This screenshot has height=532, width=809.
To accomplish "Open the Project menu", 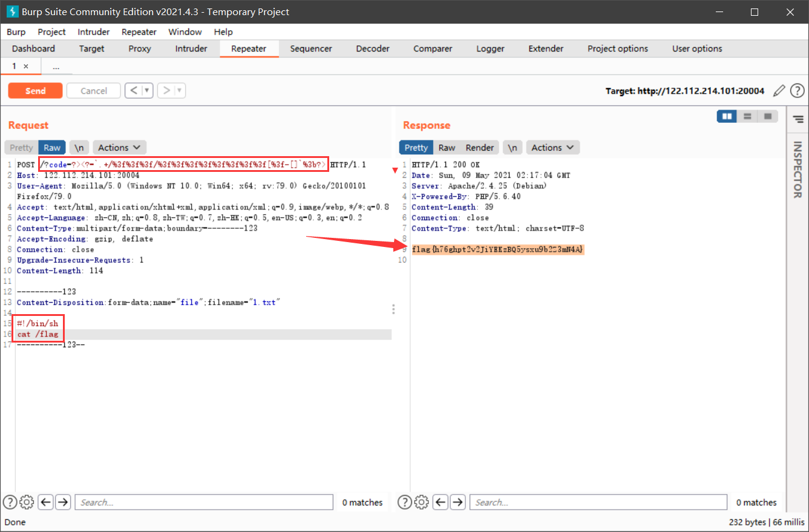I will pyautogui.click(x=52, y=31).
